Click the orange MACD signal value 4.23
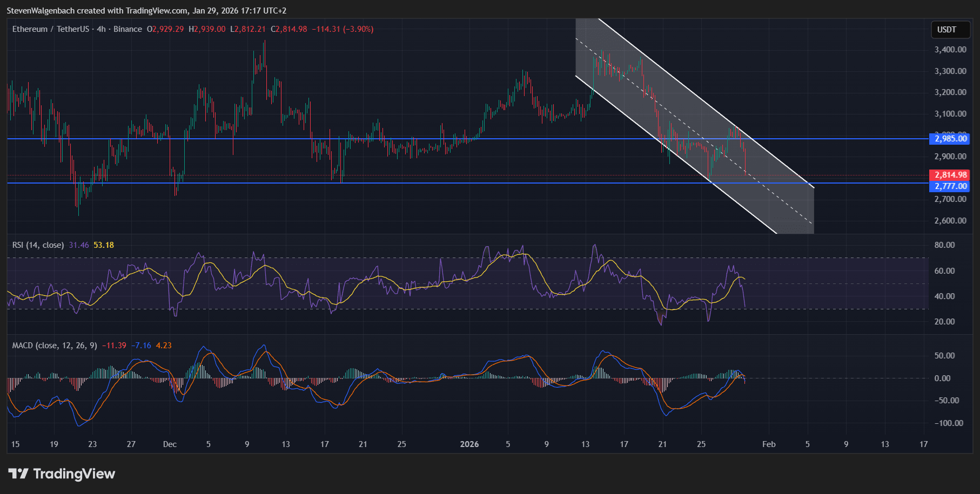Screen dimensions: 980x494 click(164, 346)
